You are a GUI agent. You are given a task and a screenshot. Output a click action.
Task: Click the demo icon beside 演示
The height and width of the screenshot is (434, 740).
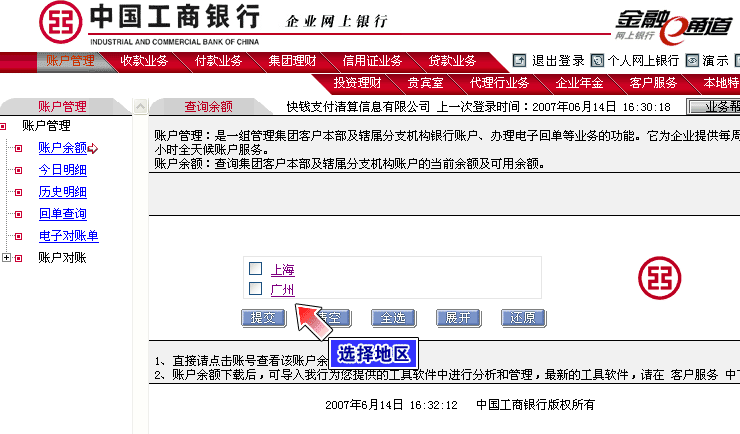pyautogui.click(x=692, y=61)
